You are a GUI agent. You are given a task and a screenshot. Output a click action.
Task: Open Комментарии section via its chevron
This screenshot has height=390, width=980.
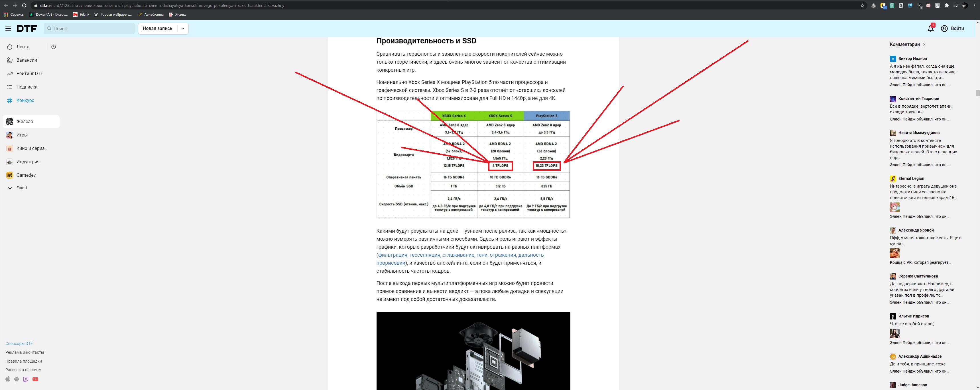point(924,45)
